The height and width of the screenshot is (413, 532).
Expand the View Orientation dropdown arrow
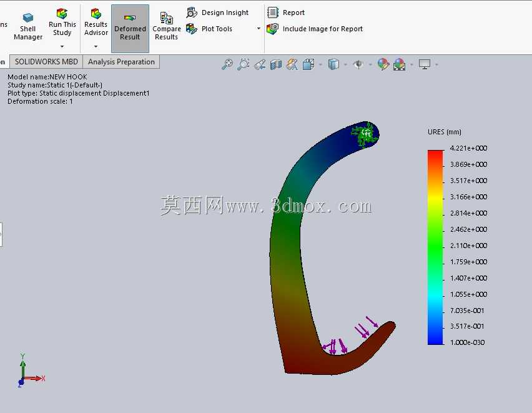coord(320,64)
